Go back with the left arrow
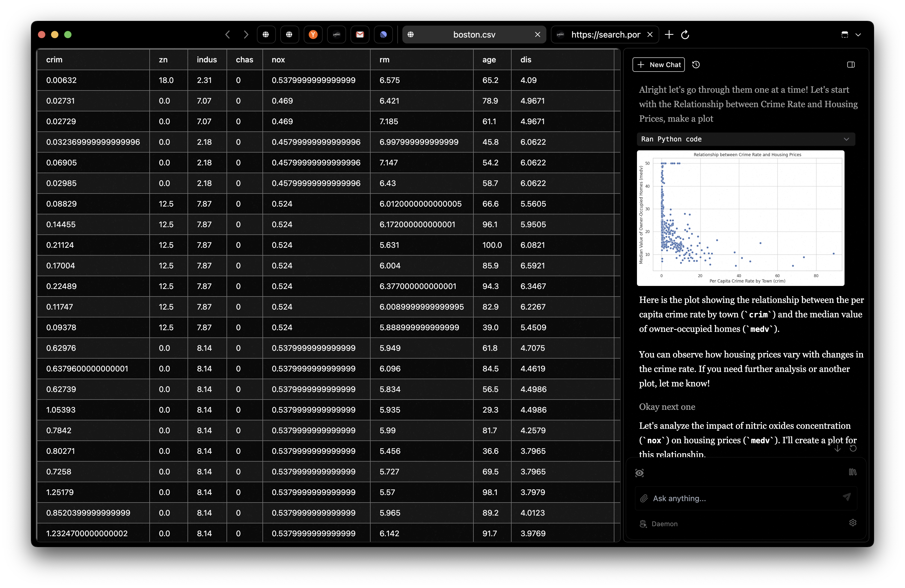The width and height of the screenshot is (905, 588). pyautogui.click(x=227, y=35)
